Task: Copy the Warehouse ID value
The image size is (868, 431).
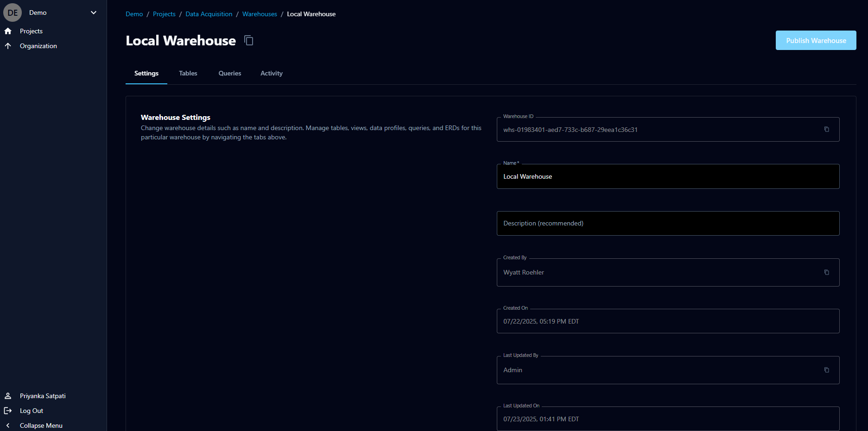Action: [826, 129]
